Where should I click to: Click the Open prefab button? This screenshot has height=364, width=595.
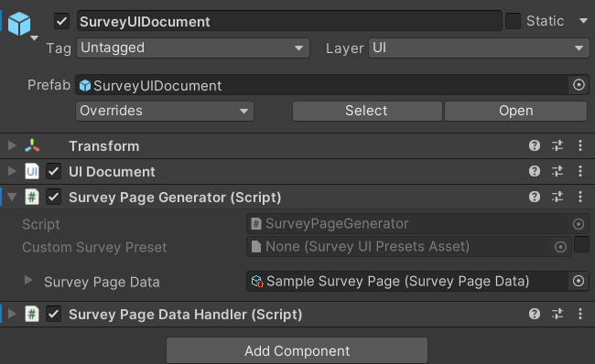tap(515, 111)
